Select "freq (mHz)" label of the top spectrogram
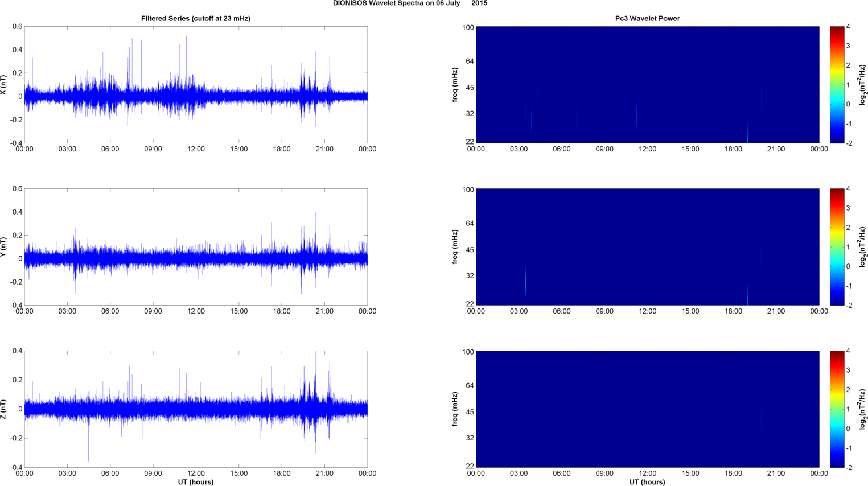The width and height of the screenshot is (868, 486). pyautogui.click(x=455, y=85)
